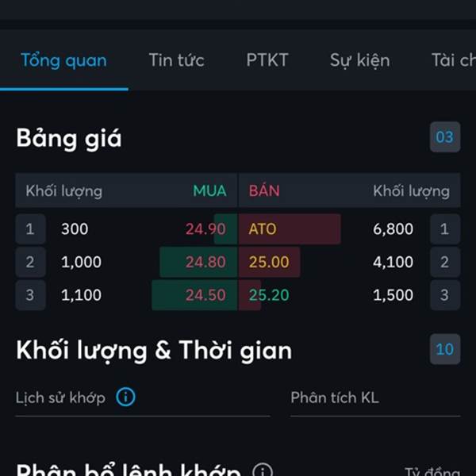Viewport: 476px width, 476px height.
Task: Toggle the 03 depth selector for Bảng giá
Action: tap(445, 137)
